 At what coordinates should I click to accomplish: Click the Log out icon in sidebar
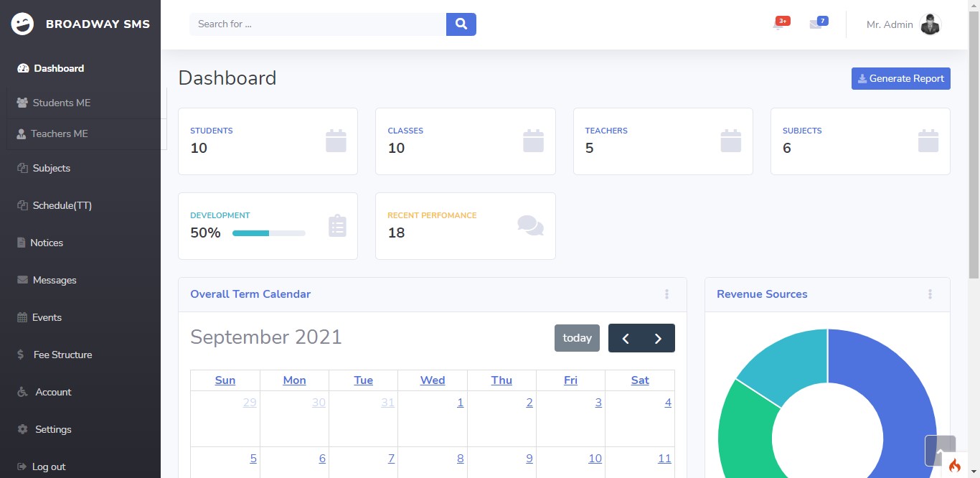(x=21, y=467)
